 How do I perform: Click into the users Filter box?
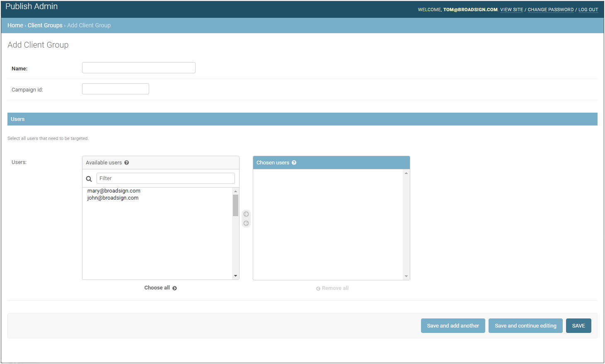tap(166, 178)
